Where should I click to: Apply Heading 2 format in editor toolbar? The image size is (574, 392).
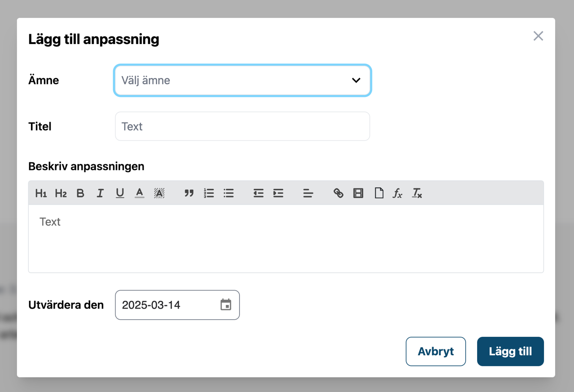click(61, 193)
